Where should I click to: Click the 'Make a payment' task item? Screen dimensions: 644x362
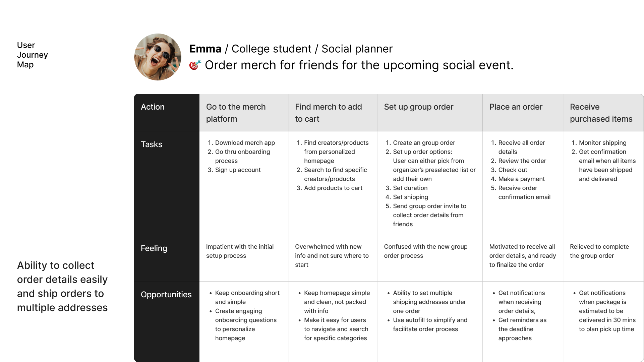click(521, 179)
